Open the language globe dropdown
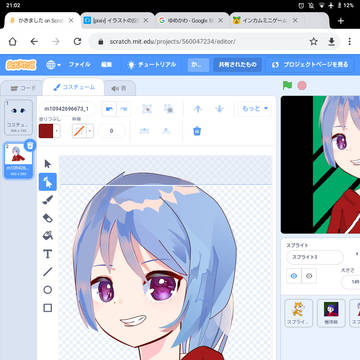Screen dimensions: 360x360 pos(53,65)
